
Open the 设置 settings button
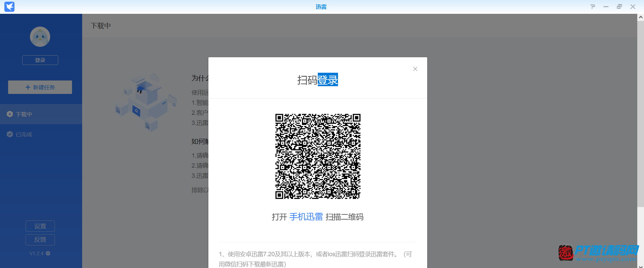click(x=40, y=226)
